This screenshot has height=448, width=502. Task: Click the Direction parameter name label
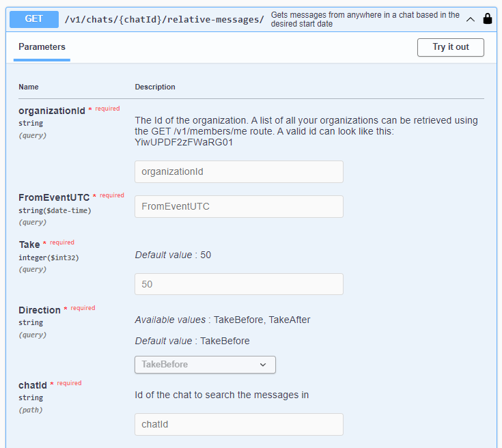click(39, 310)
